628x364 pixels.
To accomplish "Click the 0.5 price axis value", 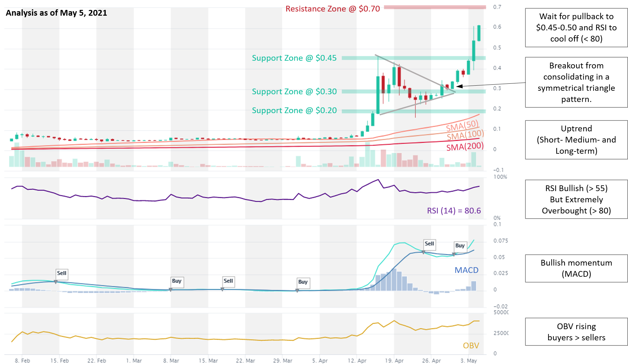I will (497, 48).
